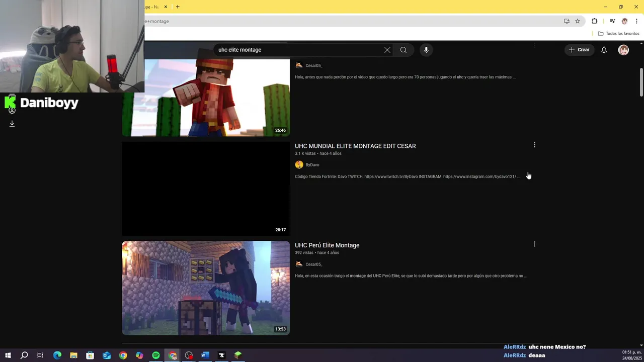The width and height of the screenshot is (644, 362).
Task: Click Cesar05_ avatar under UHC Perú
Action: [299, 264]
